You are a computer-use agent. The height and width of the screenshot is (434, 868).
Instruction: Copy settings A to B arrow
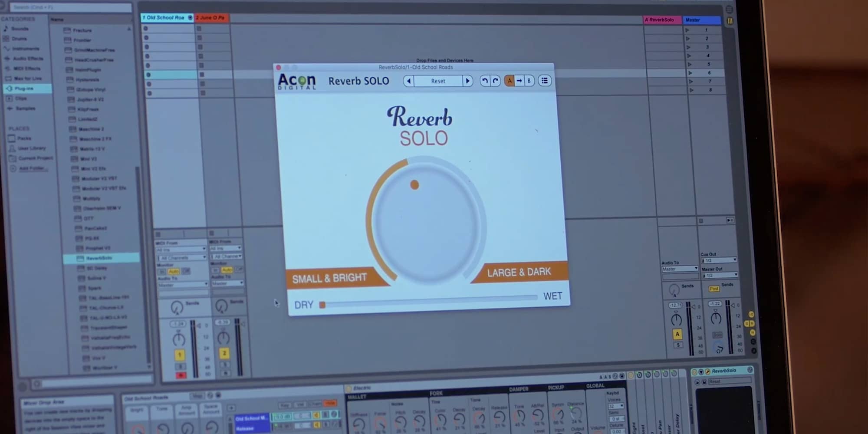[519, 81]
